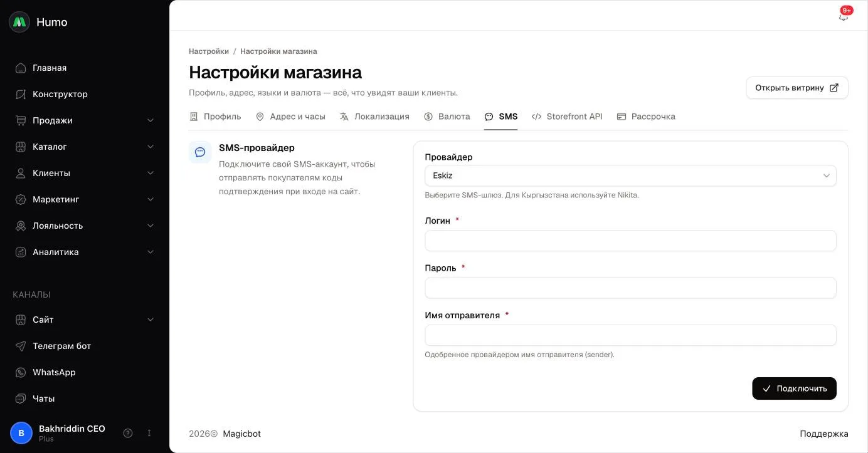Expand the Каталог chevron

pos(151,147)
